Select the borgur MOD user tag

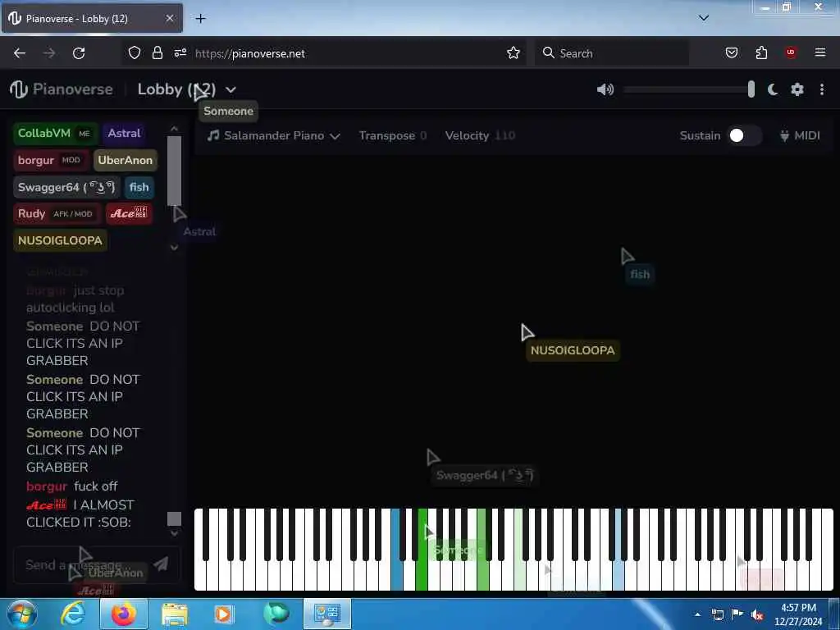point(51,160)
